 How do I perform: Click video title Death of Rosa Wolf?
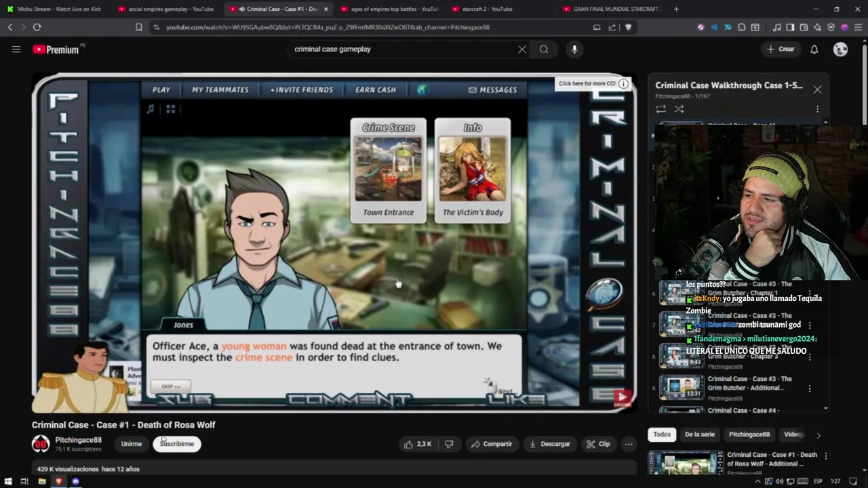click(123, 425)
